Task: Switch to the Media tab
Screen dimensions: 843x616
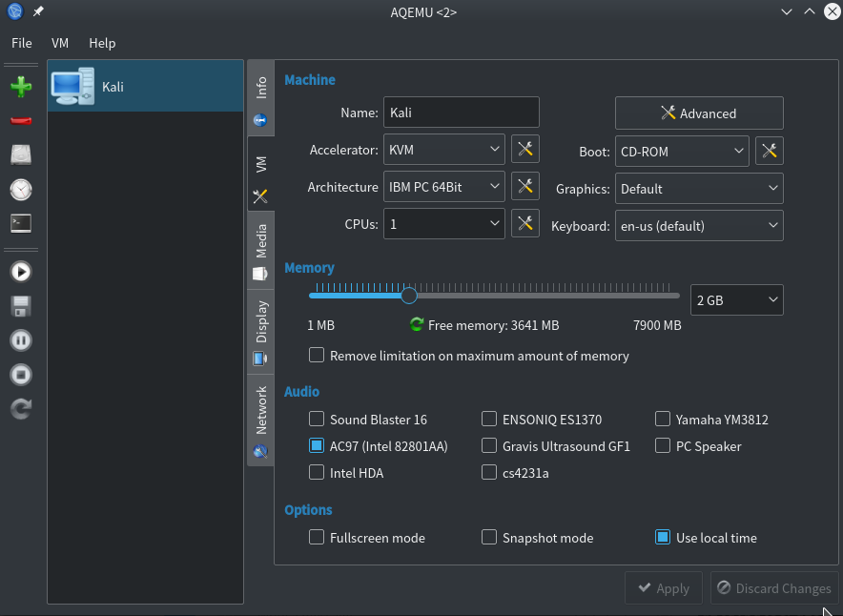Action: tap(260, 245)
